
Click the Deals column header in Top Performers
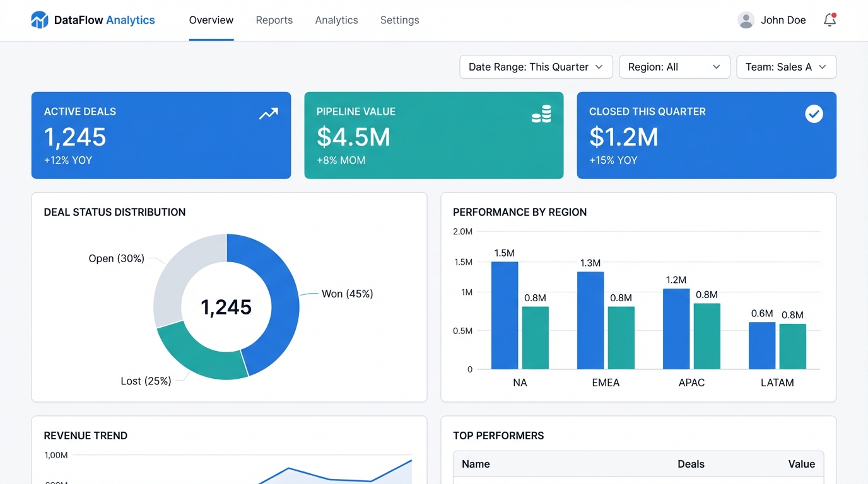click(x=691, y=464)
